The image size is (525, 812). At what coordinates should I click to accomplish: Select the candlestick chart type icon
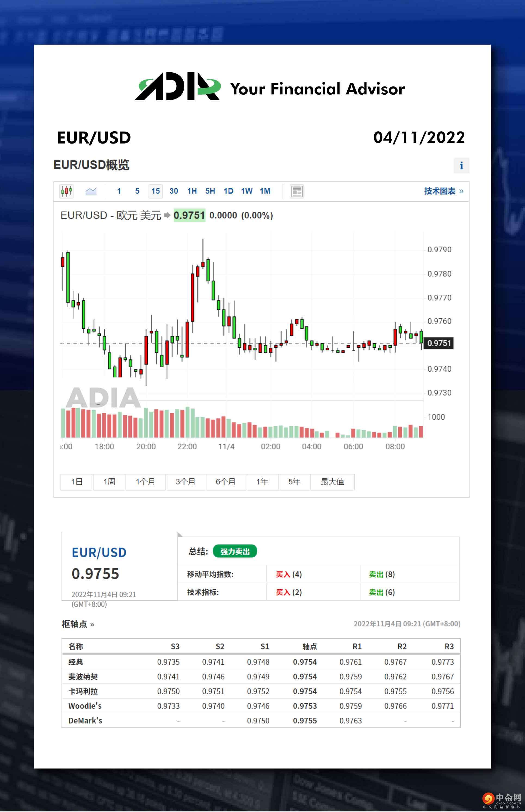point(66,191)
